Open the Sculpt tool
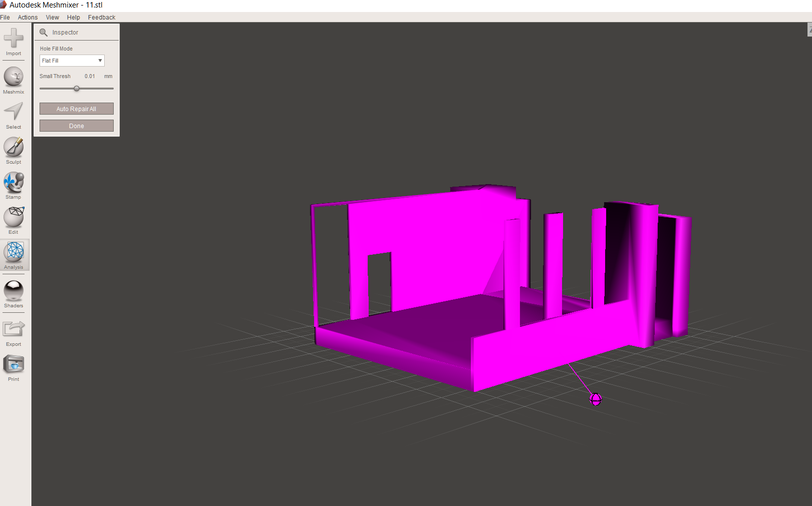 coord(14,150)
